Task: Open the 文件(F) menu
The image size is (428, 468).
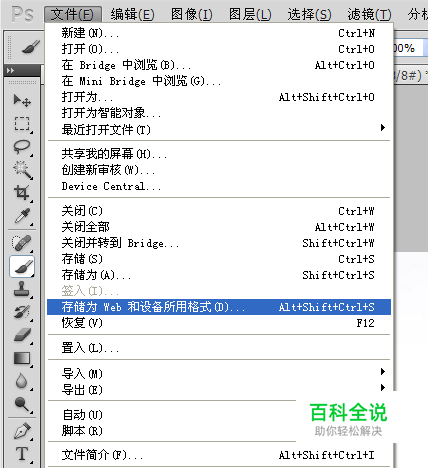Action: click(73, 14)
